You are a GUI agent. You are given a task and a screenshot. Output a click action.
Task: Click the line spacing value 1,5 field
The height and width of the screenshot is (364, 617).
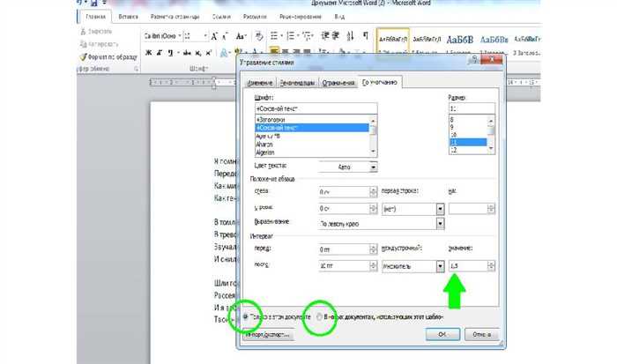point(468,266)
